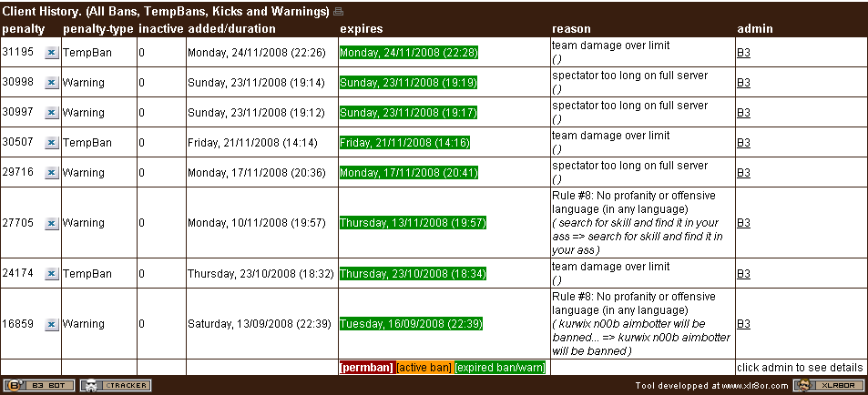Click the orange active ban legend swatch

[x=424, y=368]
